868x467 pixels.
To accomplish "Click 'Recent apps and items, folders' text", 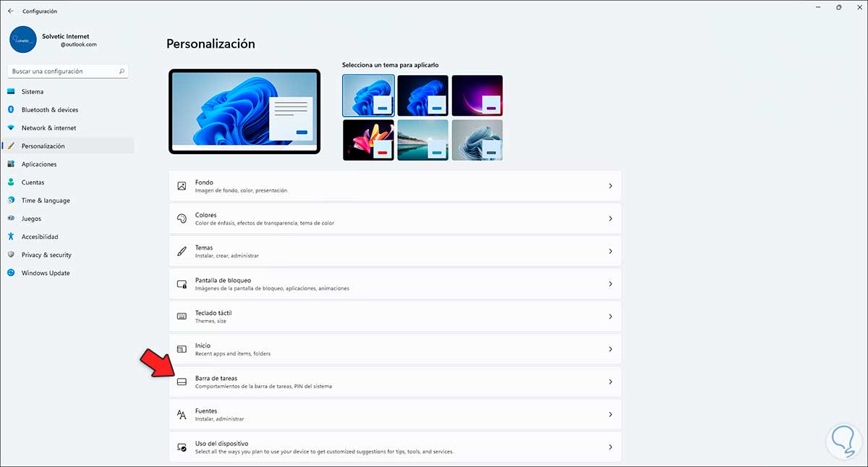I will pyautogui.click(x=233, y=354).
